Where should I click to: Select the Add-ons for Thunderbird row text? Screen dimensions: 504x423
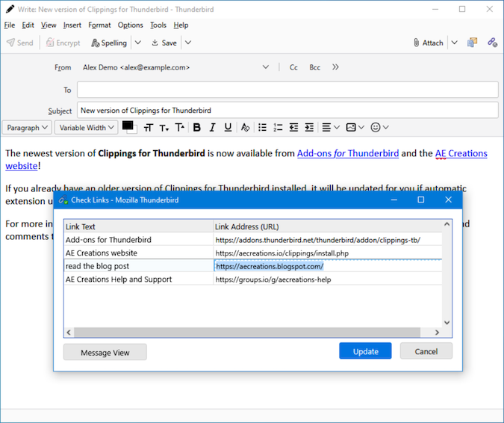tap(108, 240)
